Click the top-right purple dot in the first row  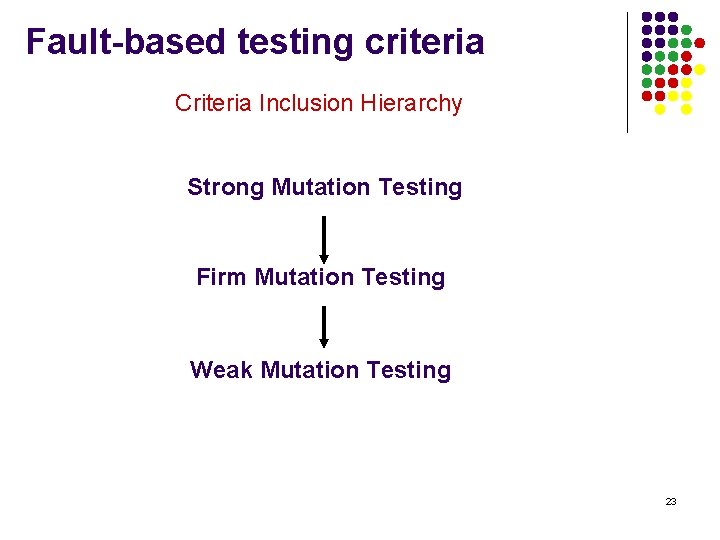[673, 18]
